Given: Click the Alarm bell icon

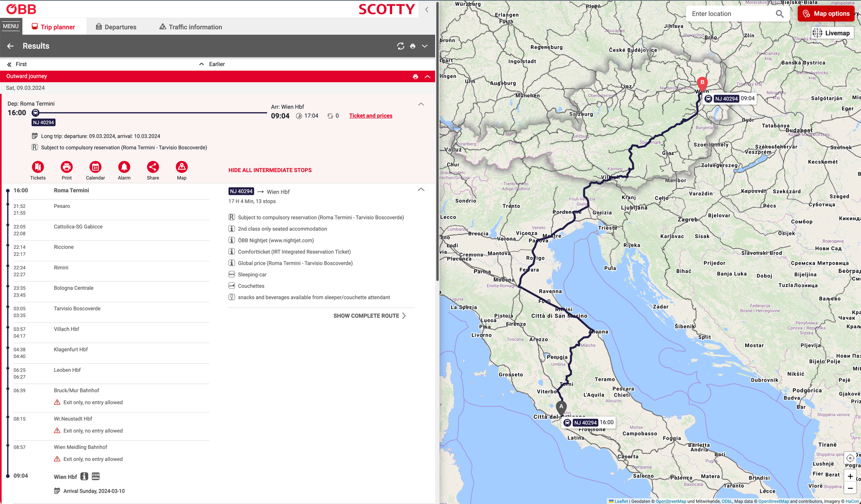Looking at the screenshot, I should 124,167.
